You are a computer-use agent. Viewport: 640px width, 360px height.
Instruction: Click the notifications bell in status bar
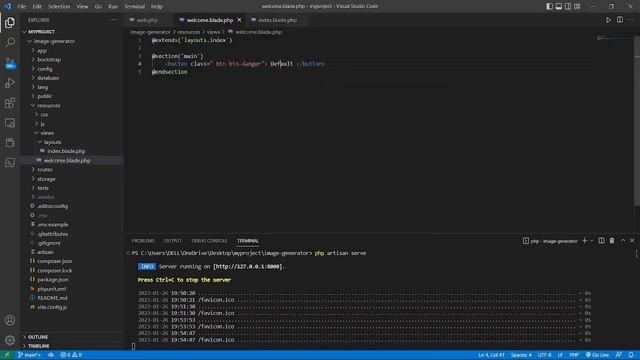point(631,355)
